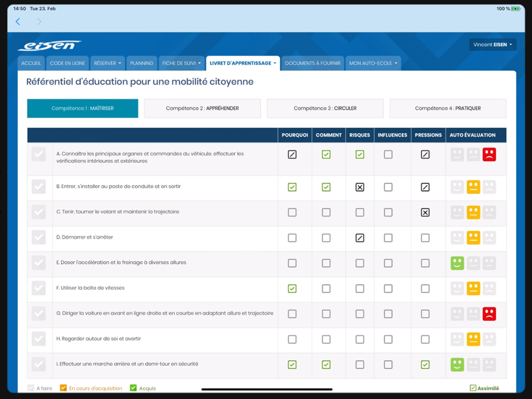Tap the browser back arrow

click(18, 21)
